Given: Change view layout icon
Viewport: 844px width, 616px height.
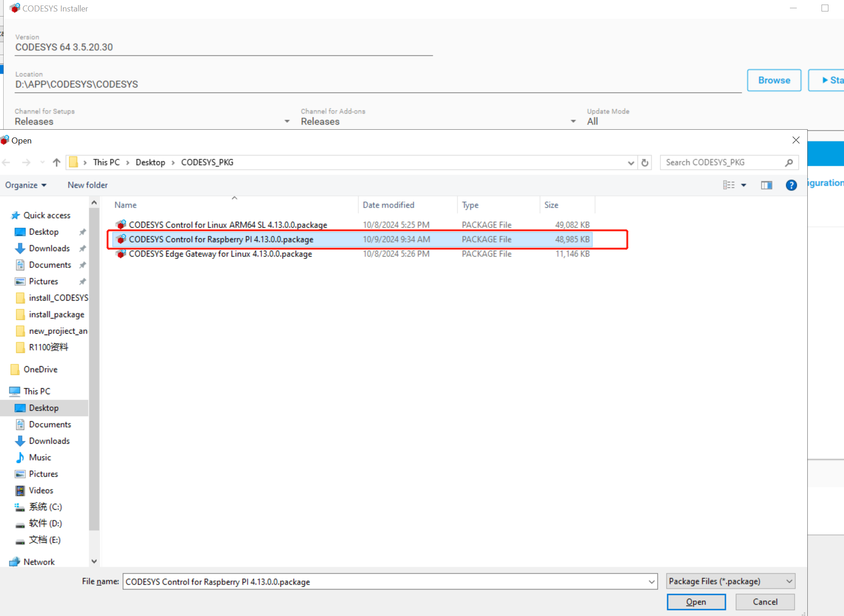Looking at the screenshot, I should coord(728,185).
